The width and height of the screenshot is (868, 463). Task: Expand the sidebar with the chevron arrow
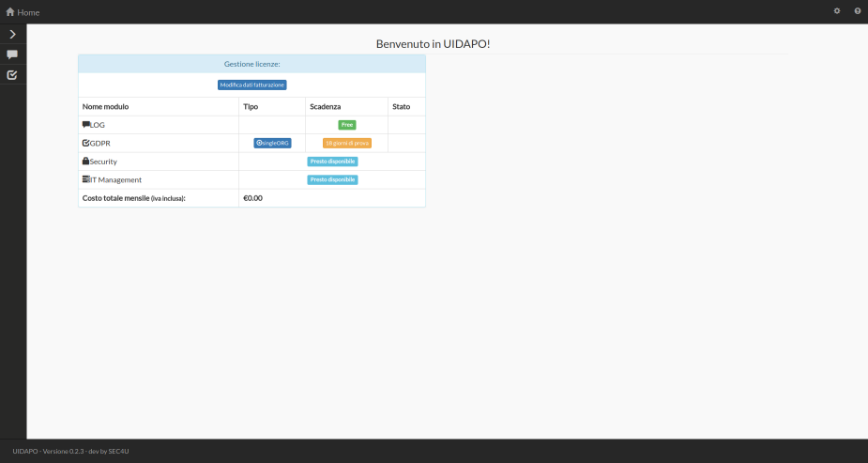pos(13,35)
